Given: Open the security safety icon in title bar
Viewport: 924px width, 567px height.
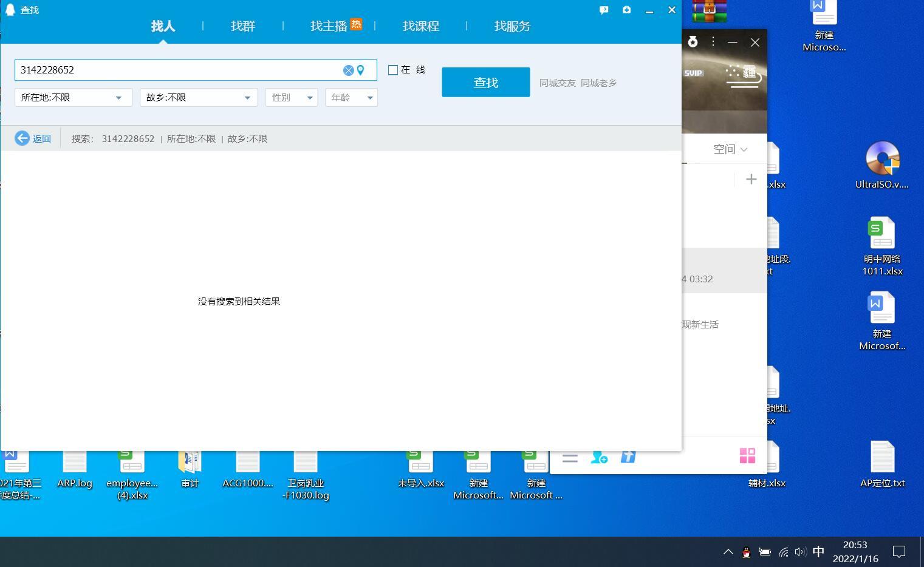Looking at the screenshot, I should click(626, 10).
